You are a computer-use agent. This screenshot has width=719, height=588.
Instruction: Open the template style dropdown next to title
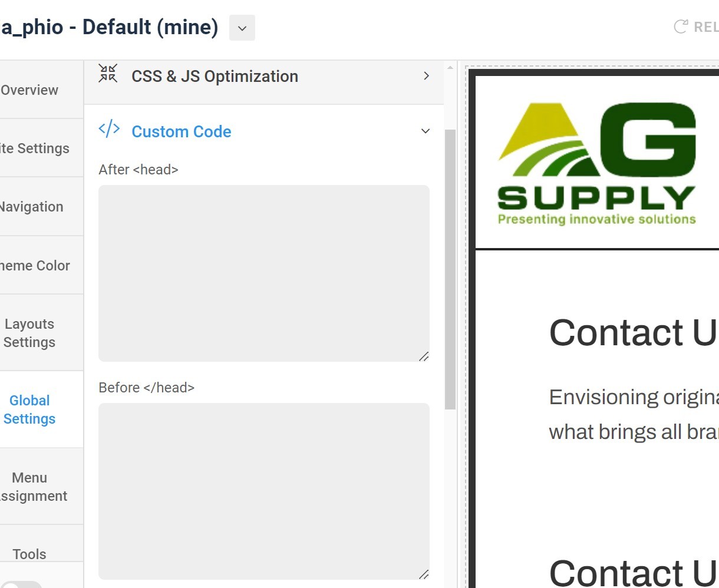tap(242, 28)
